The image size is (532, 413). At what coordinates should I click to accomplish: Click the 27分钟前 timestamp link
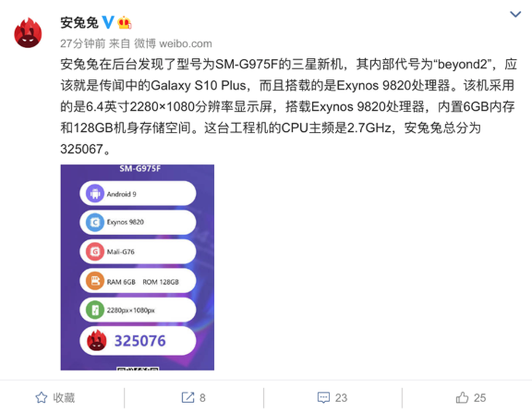(83, 44)
